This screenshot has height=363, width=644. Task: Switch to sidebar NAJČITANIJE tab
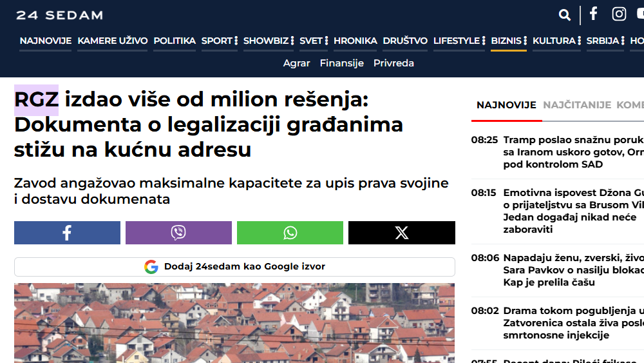[577, 105]
